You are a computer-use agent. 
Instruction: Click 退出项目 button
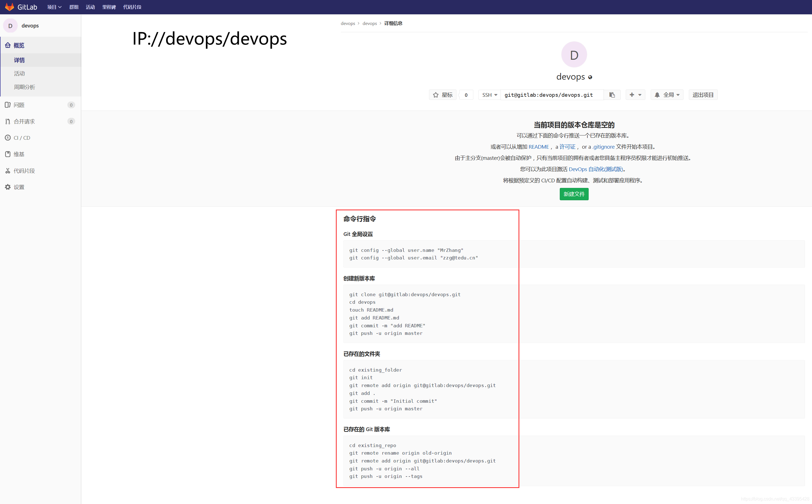pyautogui.click(x=703, y=95)
